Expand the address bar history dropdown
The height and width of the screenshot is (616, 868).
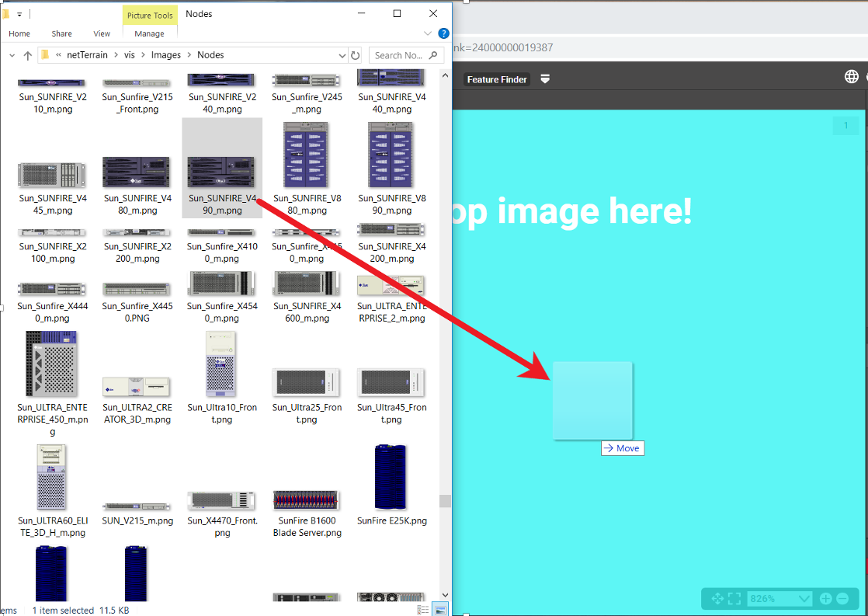(x=342, y=55)
